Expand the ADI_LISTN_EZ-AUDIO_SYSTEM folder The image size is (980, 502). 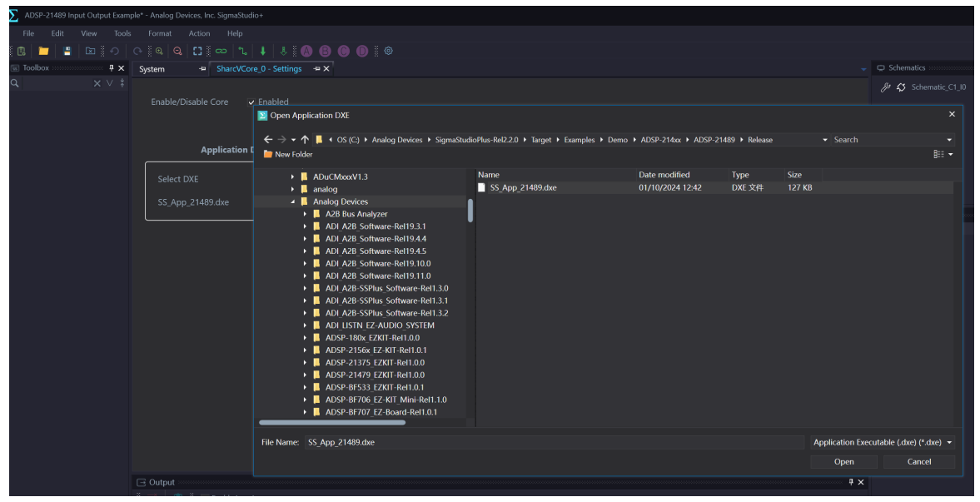(305, 326)
